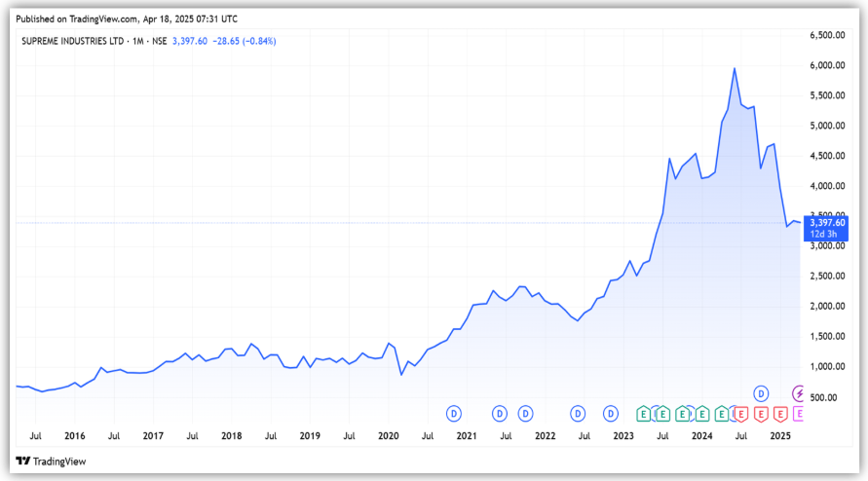The image size is (868, 481).
Task: Open the dividend marker above Jul 2022
Action: coord(578,413)
